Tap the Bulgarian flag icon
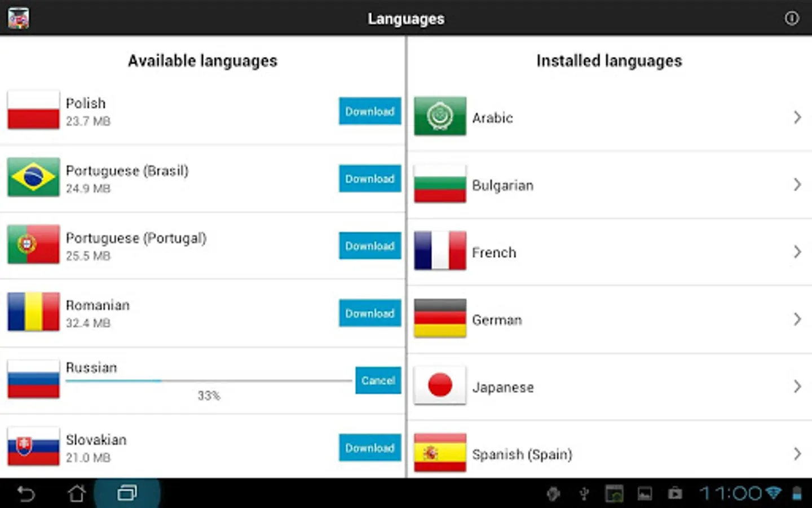The height and width of the screenshot is (508, 812). [440, 183]
